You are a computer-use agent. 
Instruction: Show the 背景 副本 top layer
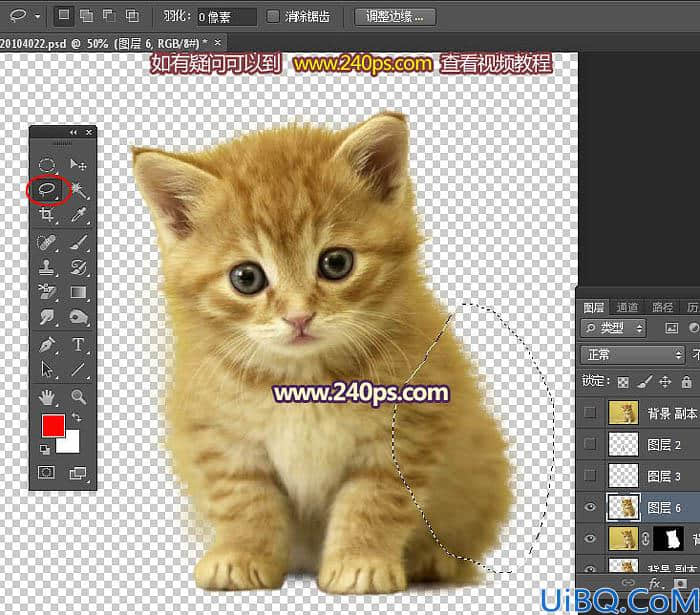coord(590,412)
